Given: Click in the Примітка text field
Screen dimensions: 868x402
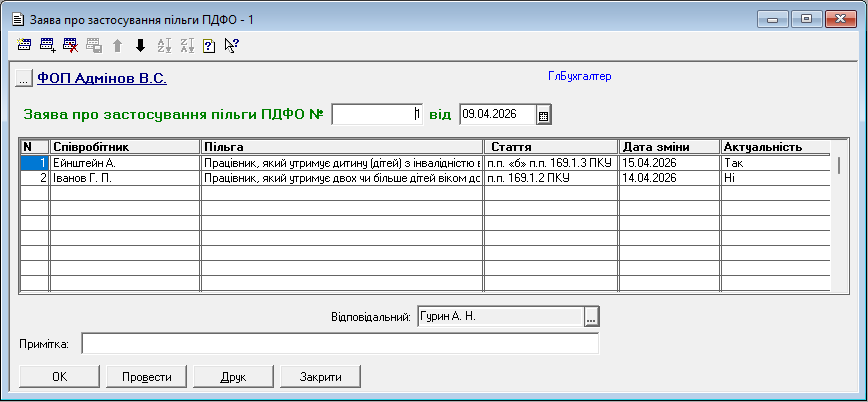Looking at the screenshot, I should click(x=339, y=344).
